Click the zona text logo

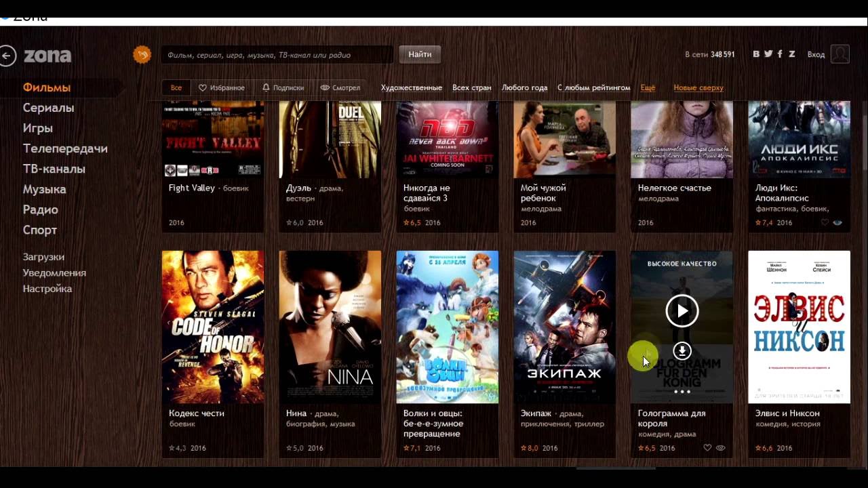pyautogui.click(x=47, y=56)
